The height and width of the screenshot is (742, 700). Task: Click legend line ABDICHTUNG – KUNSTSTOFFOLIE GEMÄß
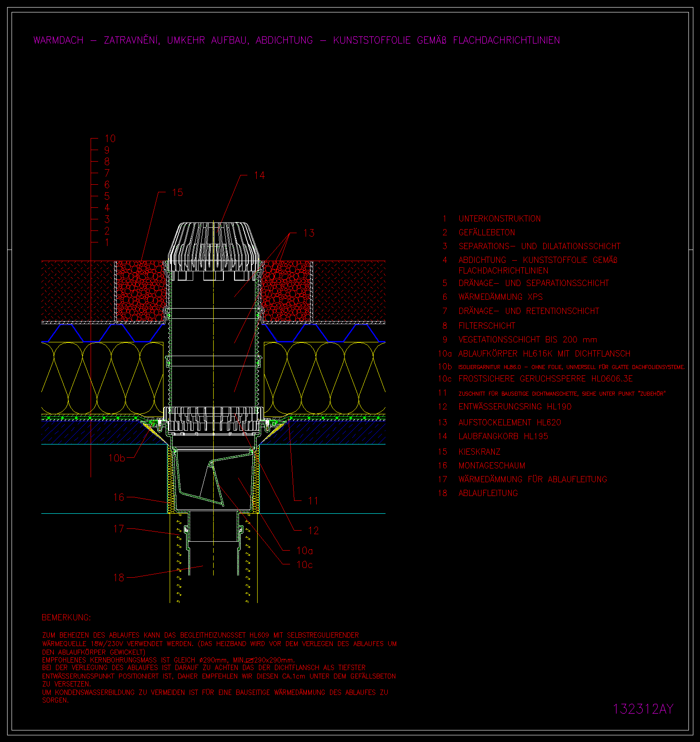[x=538, y=260]
